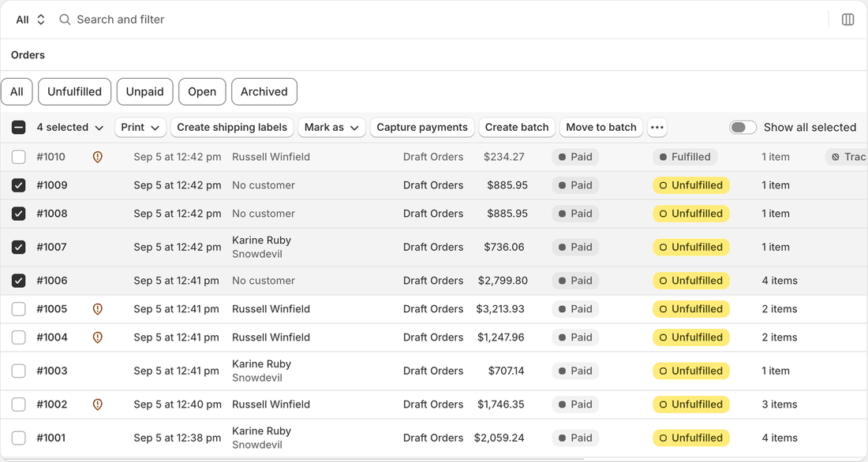This screenshot has width=868, height=462.
Task: Click the $707.14 total
Action: click(x=506, y=371)
